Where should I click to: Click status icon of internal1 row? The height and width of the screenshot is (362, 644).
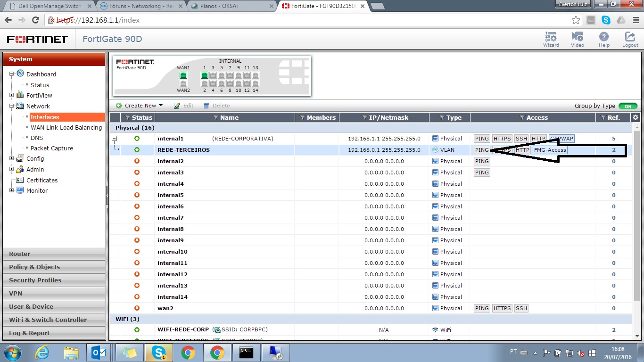pos(137,139)
